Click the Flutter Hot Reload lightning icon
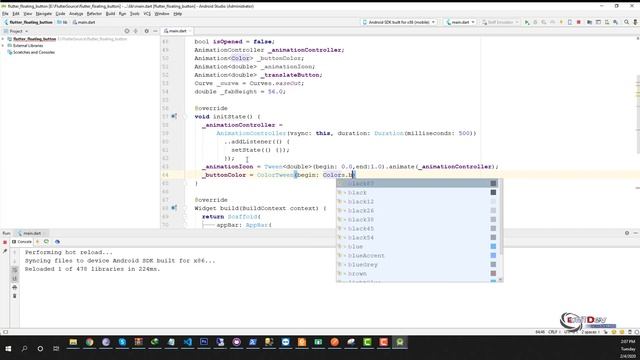Image resolution: width=640 pixels, height=360 pixels. point(561,22)
